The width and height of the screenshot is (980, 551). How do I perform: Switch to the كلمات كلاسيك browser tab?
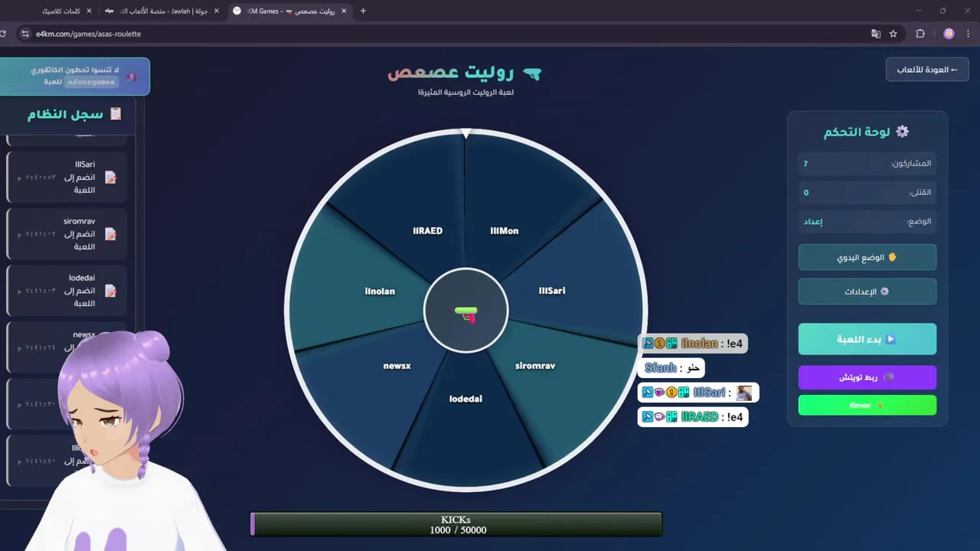(60, 11)
